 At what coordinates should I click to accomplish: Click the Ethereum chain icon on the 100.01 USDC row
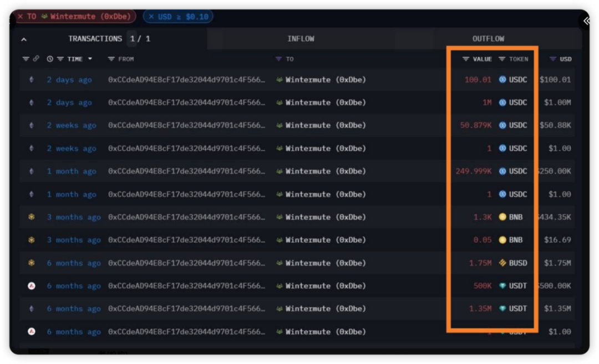tap(31, 80)
